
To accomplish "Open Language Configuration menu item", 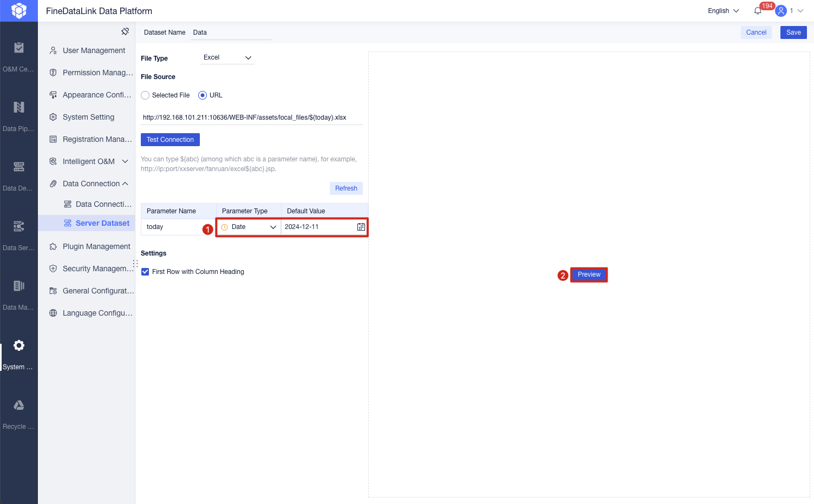I will (x=87, y=313).
